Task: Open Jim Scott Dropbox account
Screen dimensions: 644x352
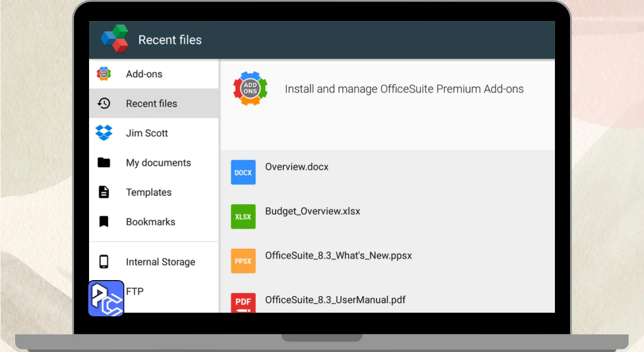Action: [154, 133]
